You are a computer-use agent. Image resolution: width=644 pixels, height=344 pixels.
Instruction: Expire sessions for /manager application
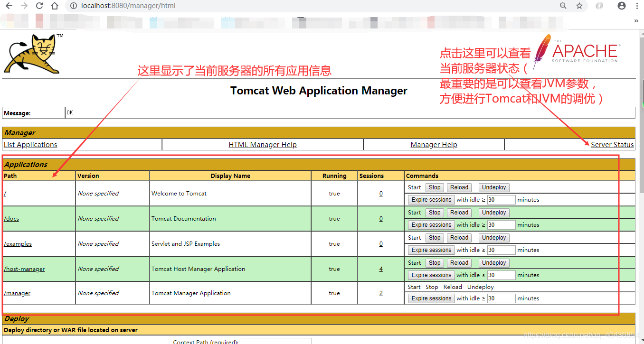[x=431, y=298]
